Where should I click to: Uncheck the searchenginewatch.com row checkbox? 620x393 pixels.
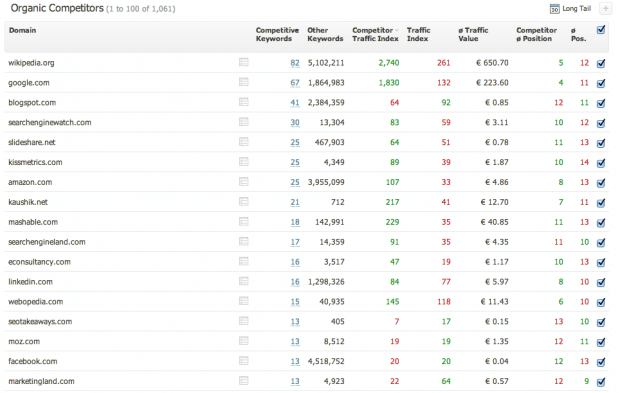pyautogui.click(x=601, y=123)
